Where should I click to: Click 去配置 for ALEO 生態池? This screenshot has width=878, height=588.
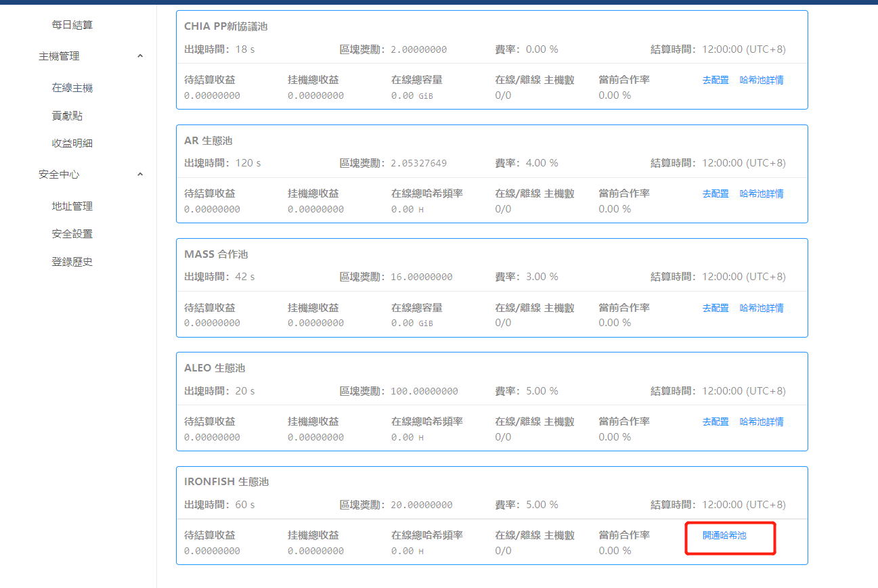click(x=716, y=422)
